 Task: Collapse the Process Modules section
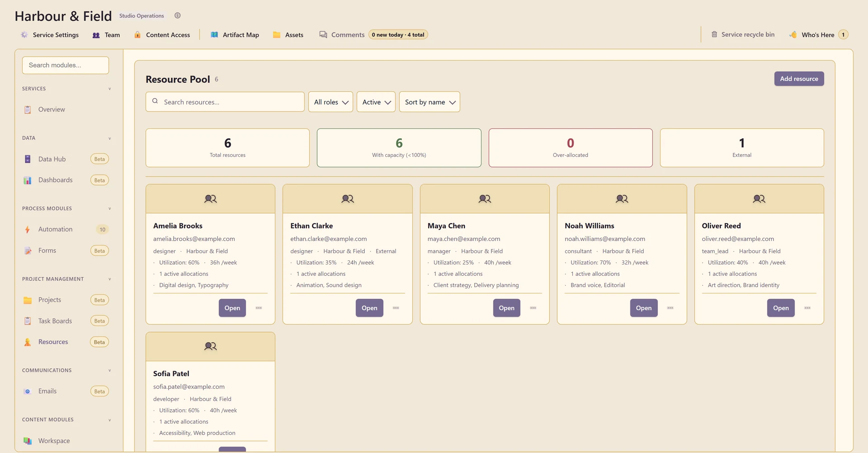110,208
